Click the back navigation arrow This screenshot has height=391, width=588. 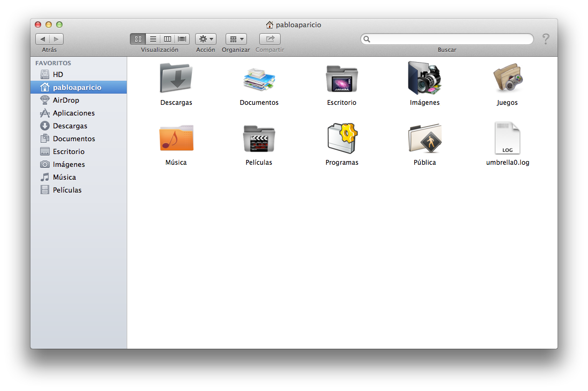43,39
